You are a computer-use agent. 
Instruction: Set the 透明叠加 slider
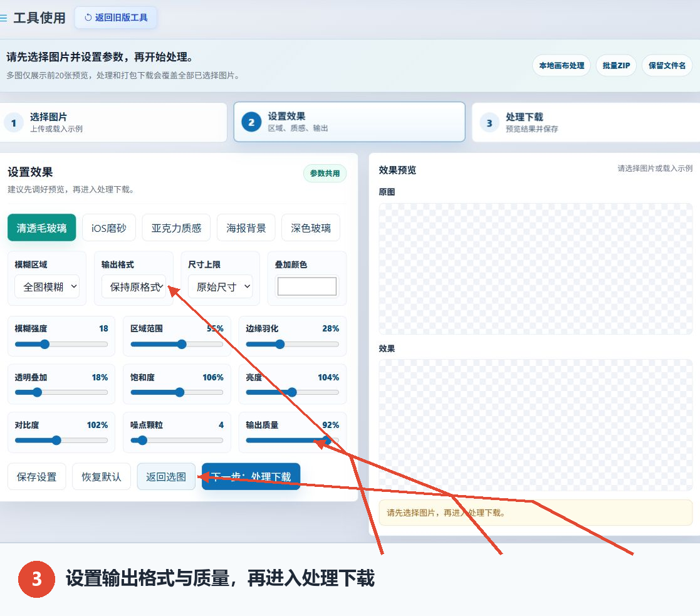coord(61,392)
